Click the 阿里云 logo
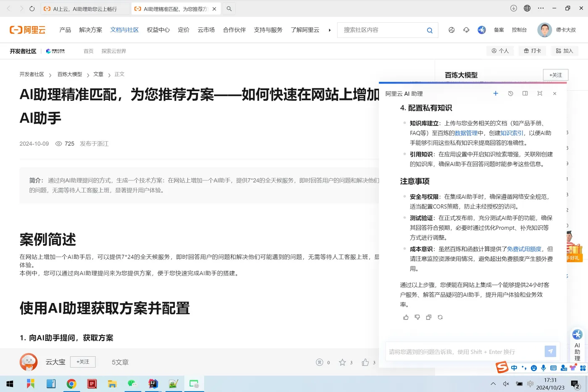588x392 pixels. 27,30
